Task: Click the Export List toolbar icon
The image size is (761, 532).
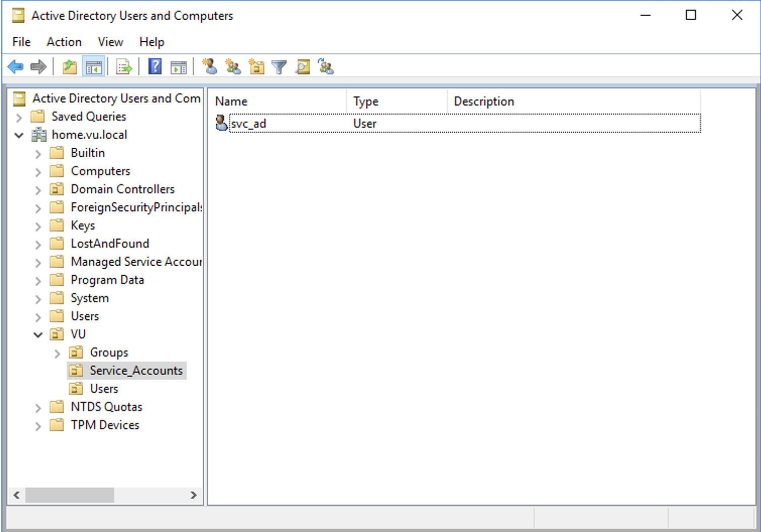Action: click(x=124, y=67)
